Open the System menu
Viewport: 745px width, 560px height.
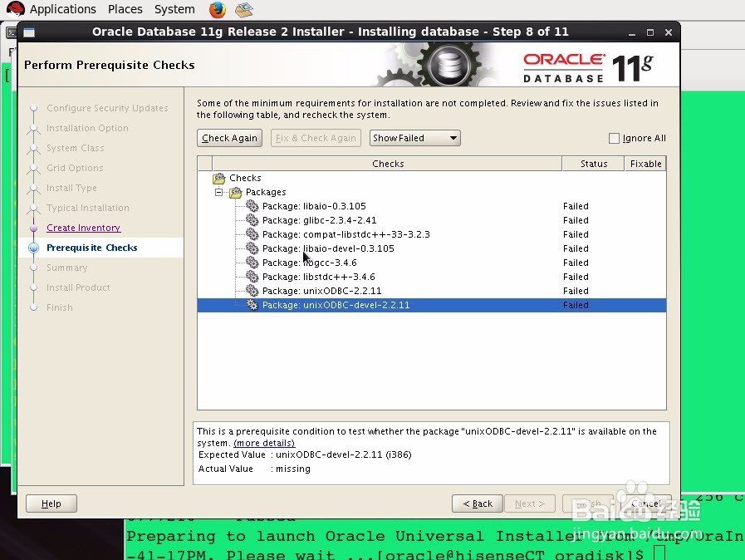[174, 9]
